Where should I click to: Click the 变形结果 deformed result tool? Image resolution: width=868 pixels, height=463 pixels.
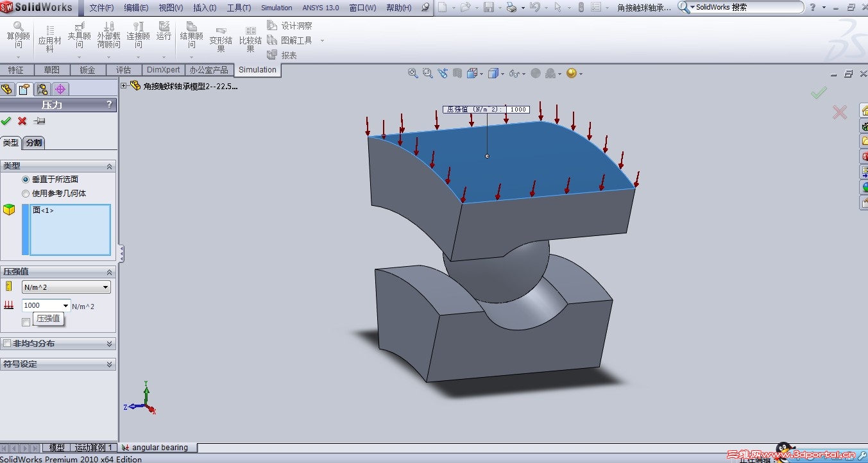[221, 40]
